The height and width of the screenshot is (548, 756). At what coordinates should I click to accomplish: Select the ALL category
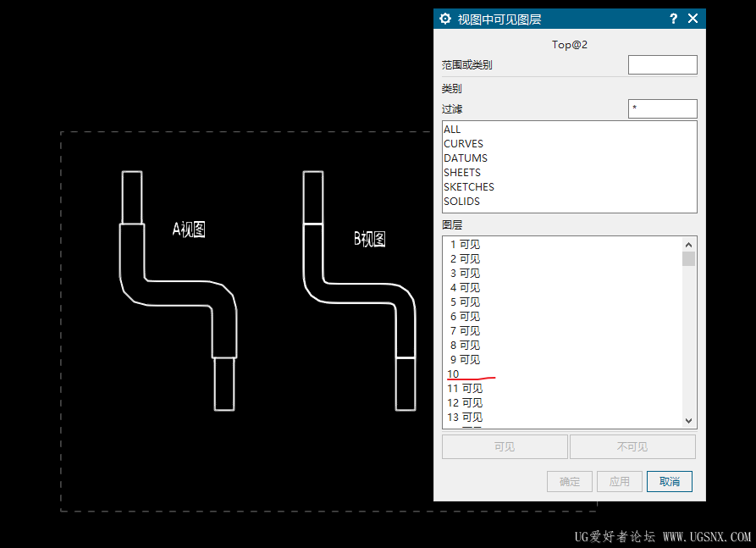[452, 130]
